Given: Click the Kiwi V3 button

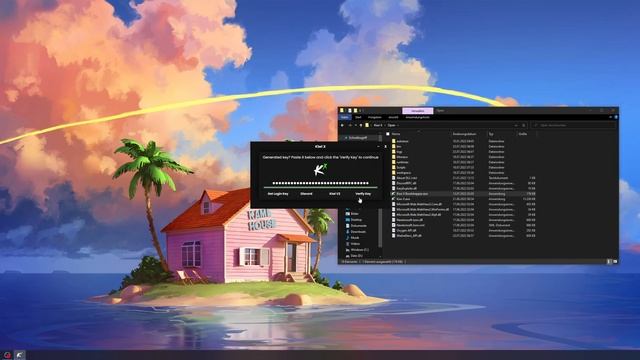Looking at the screenshot, I should pyautogui.click(x=335, y=194).
